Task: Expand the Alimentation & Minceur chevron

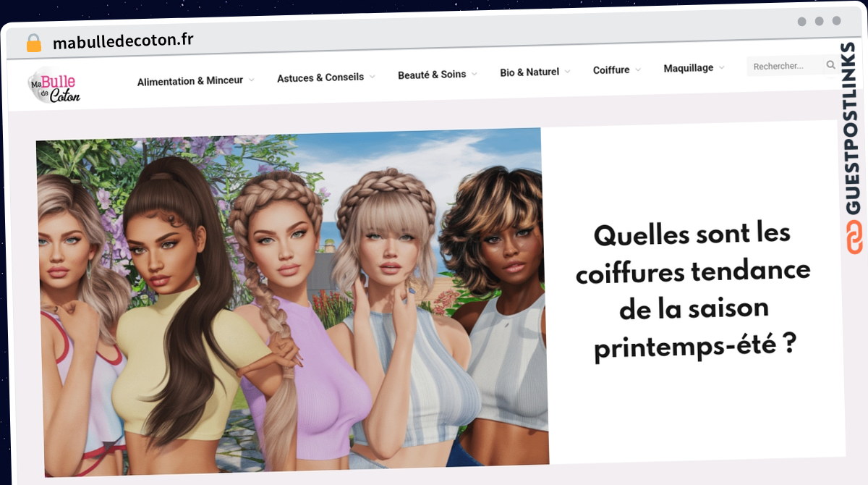Action: (x=251, y=80)
